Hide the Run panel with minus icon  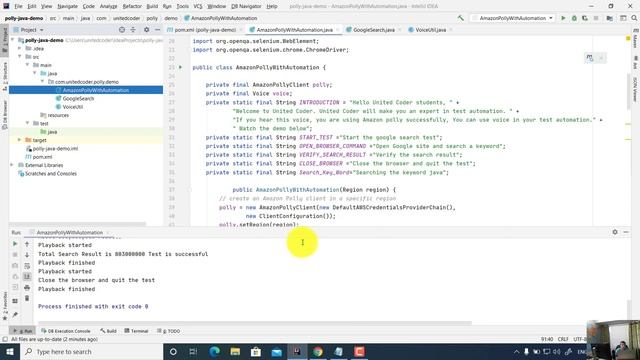point(626,232)
